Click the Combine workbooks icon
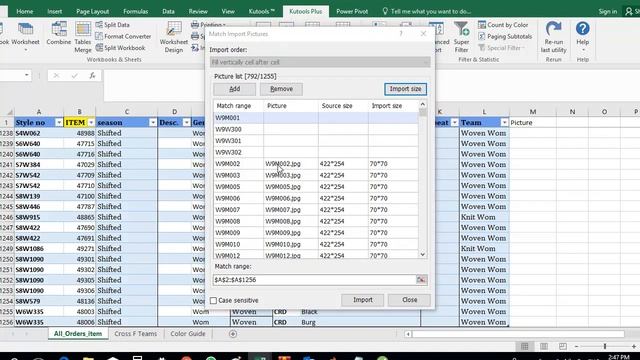Image resolution: width=640 pixels, height=360 pixels. coord(59,33)
